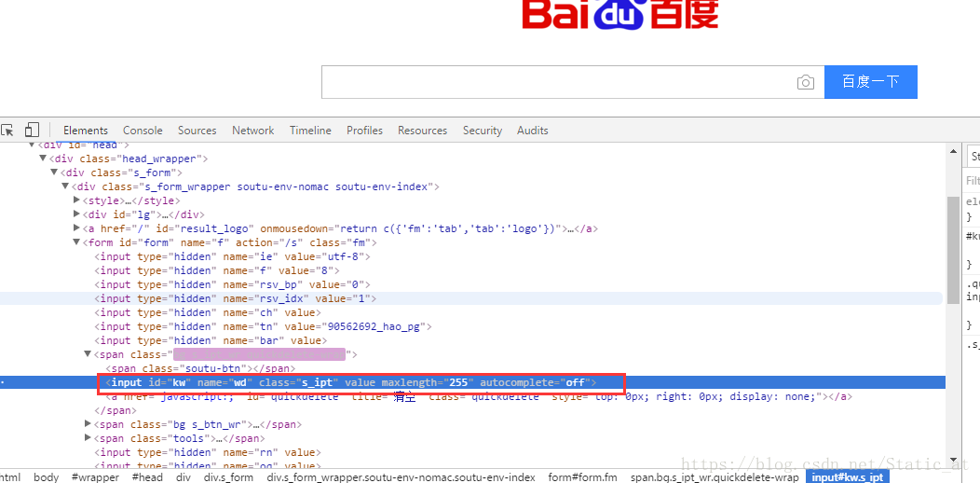Switch to the Console tab
This screenshot has height=483, width=980.
143,131
